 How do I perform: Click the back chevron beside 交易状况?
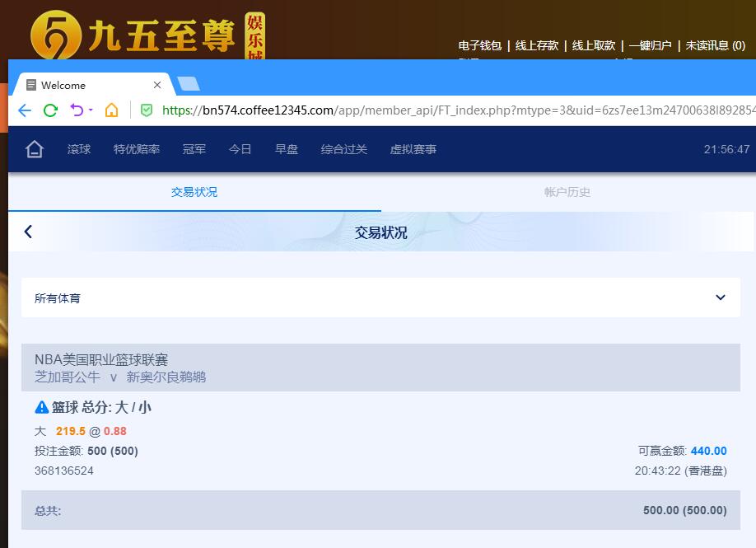click(x=28, y=232)
